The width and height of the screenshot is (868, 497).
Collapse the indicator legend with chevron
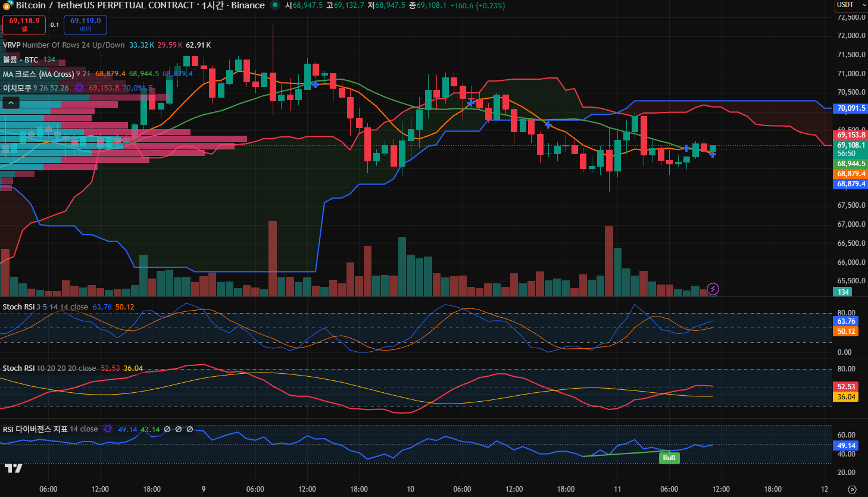[x=11, y=103]
